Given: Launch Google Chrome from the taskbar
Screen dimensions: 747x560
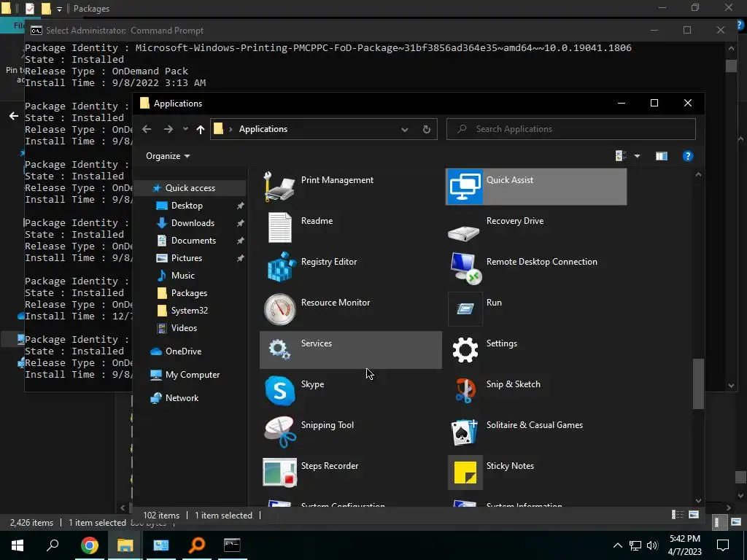Looking at the screenshot, I should pyautogui.click(x=89, y=545).
